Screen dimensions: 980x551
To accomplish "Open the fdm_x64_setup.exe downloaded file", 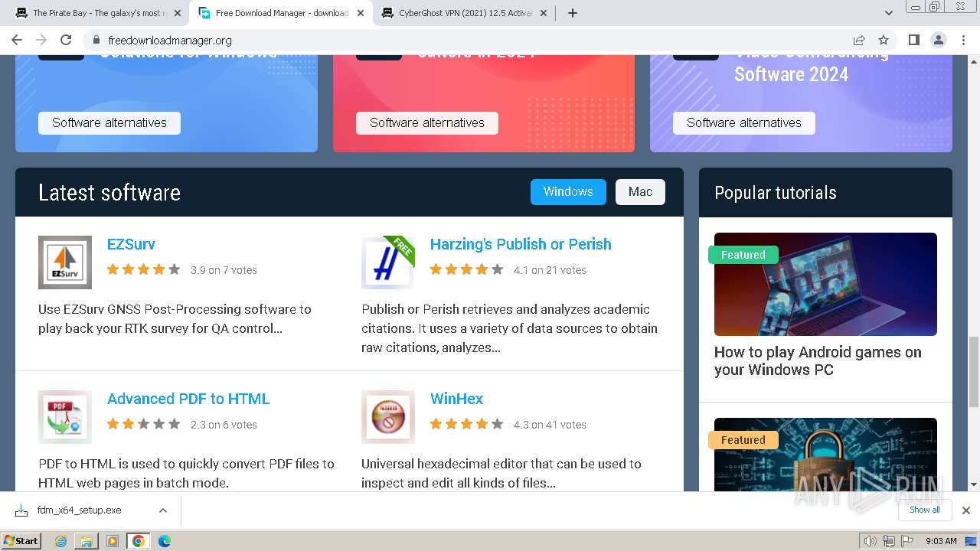I will (x=79, y=510).
